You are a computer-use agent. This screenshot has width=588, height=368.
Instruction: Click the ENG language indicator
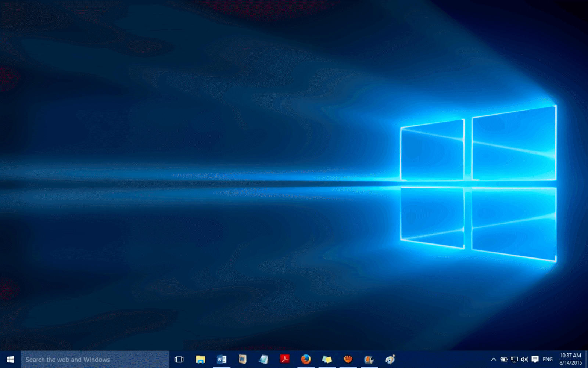pyautogui.click(x=548, y=360)
